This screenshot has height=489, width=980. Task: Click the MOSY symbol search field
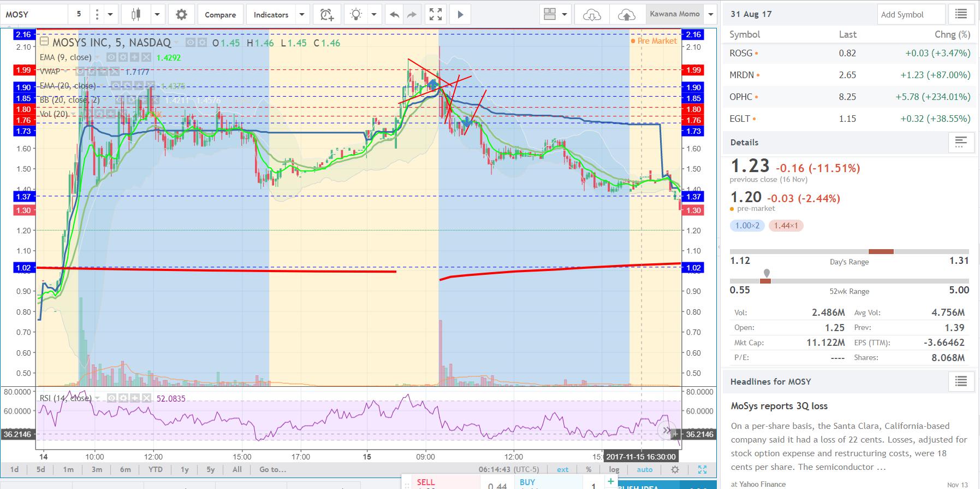coord(34,15)
